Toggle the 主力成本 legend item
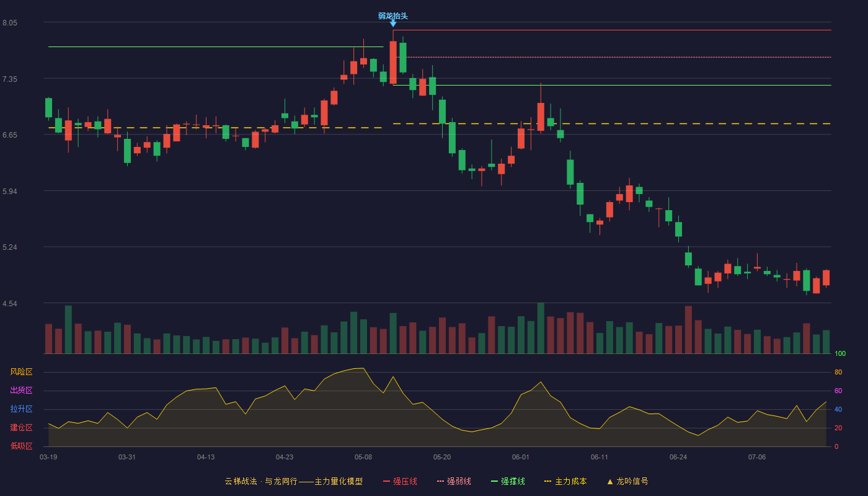This screenshot has height=496, width=868. (565, 481)
